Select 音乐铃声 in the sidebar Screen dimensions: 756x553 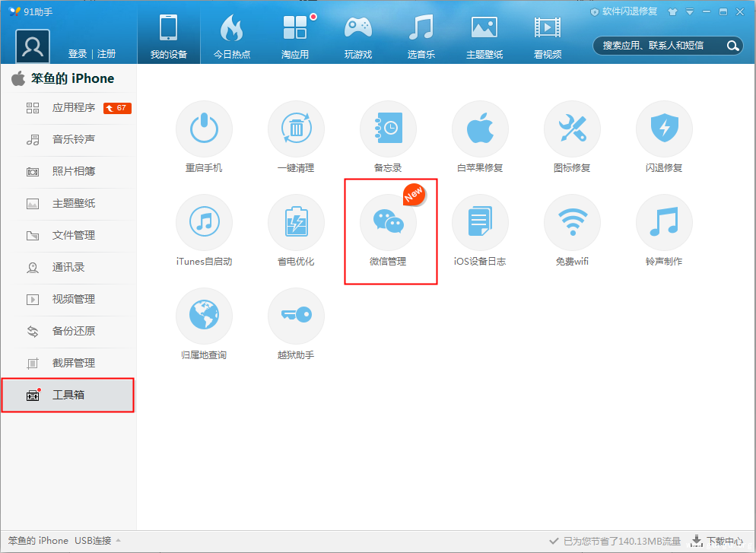pos(68,140)
